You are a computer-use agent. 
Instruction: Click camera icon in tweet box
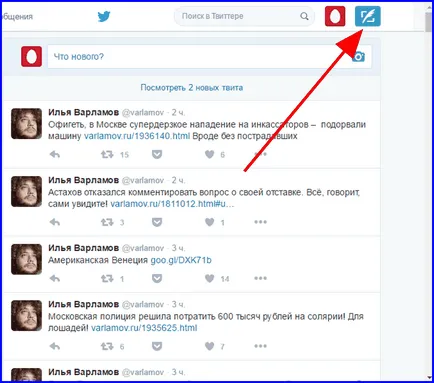pyautogui.click(x=358, y=57)
